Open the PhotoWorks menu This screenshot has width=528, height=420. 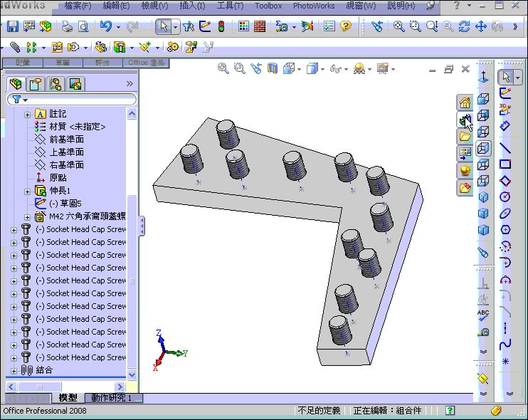pos(314,6)
